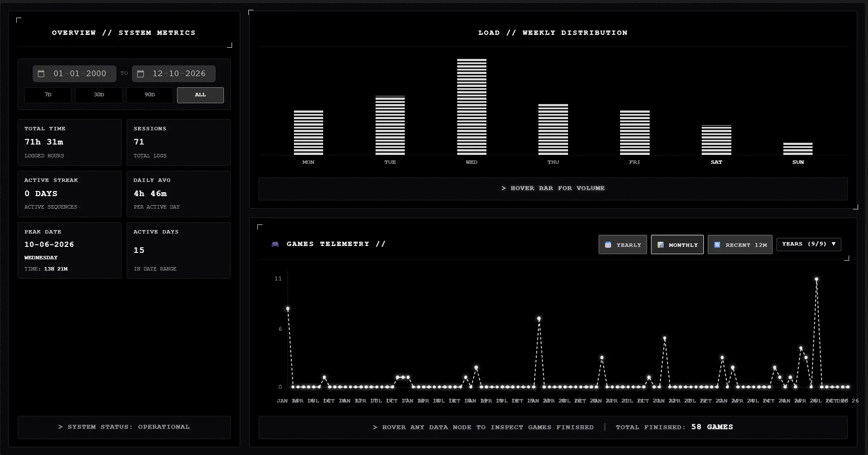Viewport: 868px width, 455px height.
Task: Select the 90D range filter
Action: (x=150, y=95)
